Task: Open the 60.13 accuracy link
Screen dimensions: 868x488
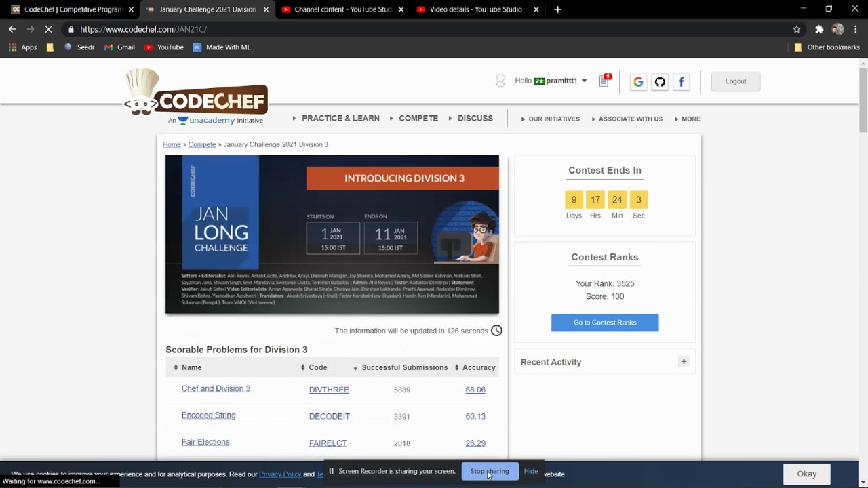Action: (x=475, y=416)
